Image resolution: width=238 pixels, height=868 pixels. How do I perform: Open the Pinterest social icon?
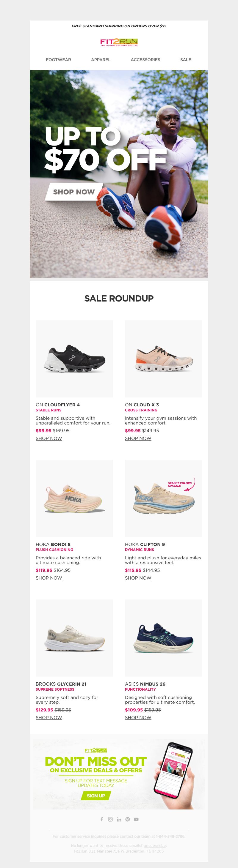(x=128, y=819)
